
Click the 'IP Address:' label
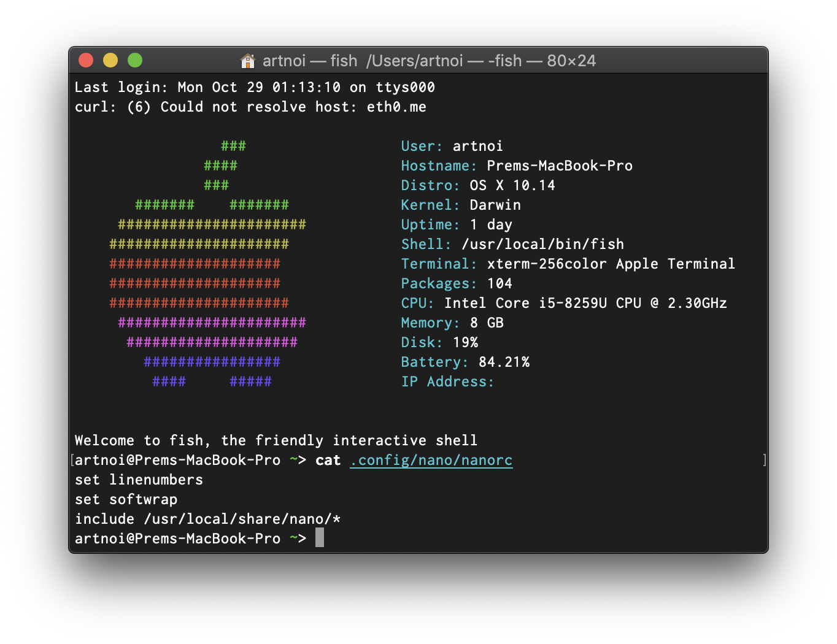click(447, 381)
